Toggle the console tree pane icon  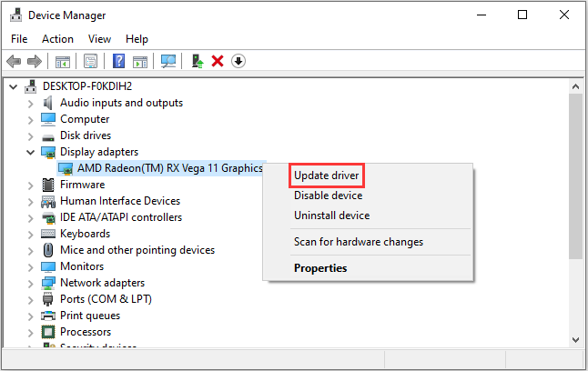63,61
